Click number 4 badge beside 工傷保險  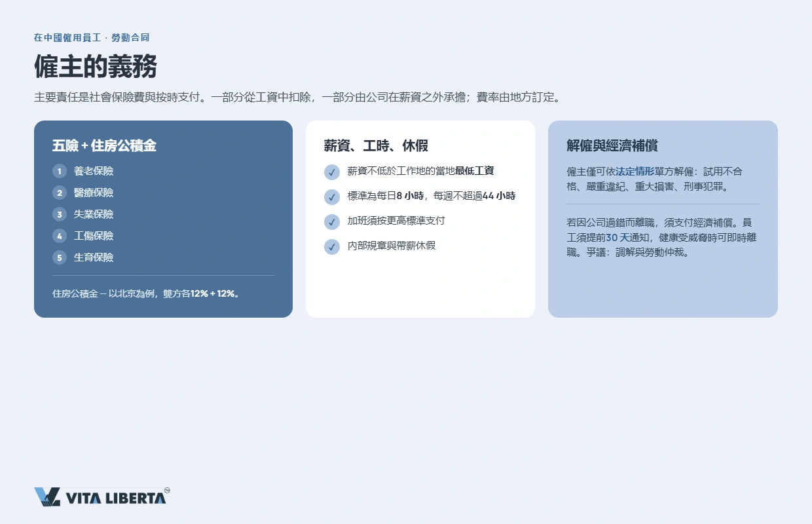coord(60,236)
